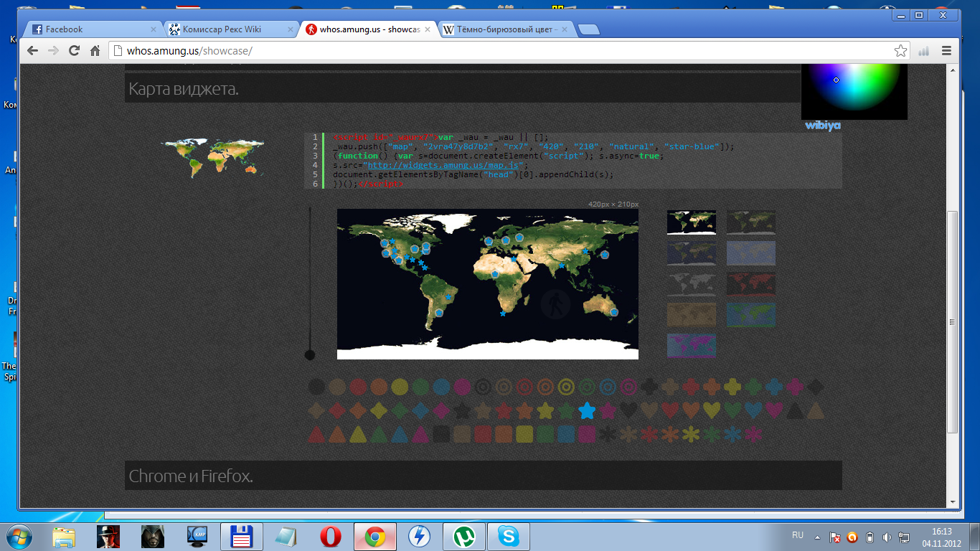Screen dimensions: 980x551
Task: Pick the yellow star marker
Action: tap(545, 410)
